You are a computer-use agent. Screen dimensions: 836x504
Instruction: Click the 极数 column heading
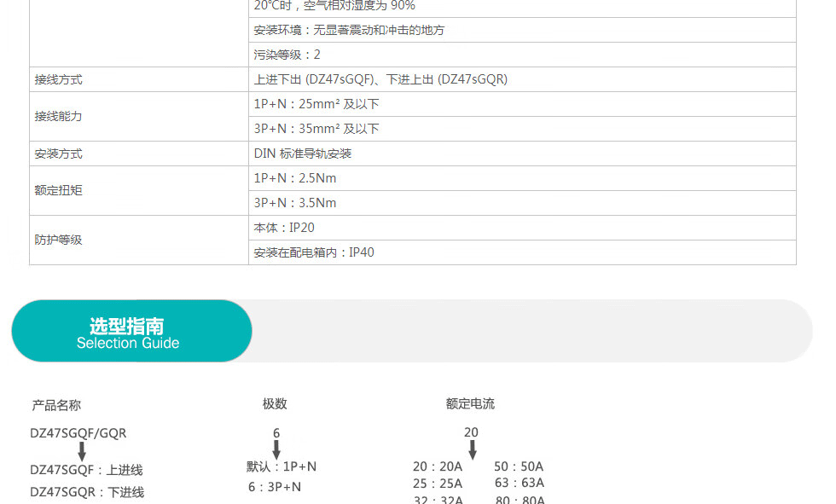[x=275, y=403]
